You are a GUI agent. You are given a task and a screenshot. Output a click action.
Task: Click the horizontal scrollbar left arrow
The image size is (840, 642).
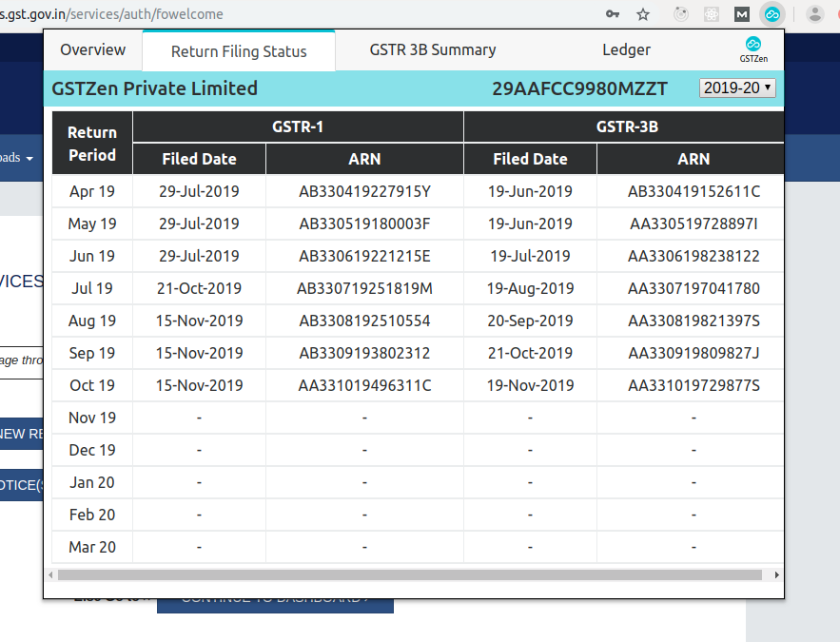click(50, 575)
